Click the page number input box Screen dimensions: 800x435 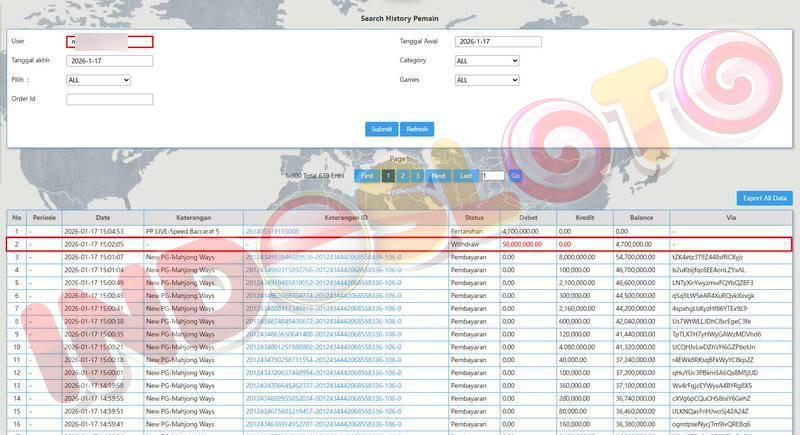point(492,176)
